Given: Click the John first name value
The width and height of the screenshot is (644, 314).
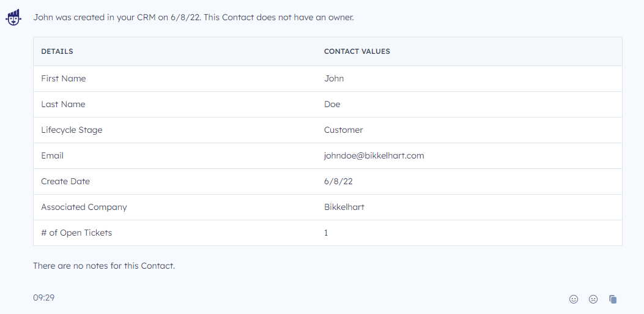Looking at the screenshot, I should tap(334, 78).
